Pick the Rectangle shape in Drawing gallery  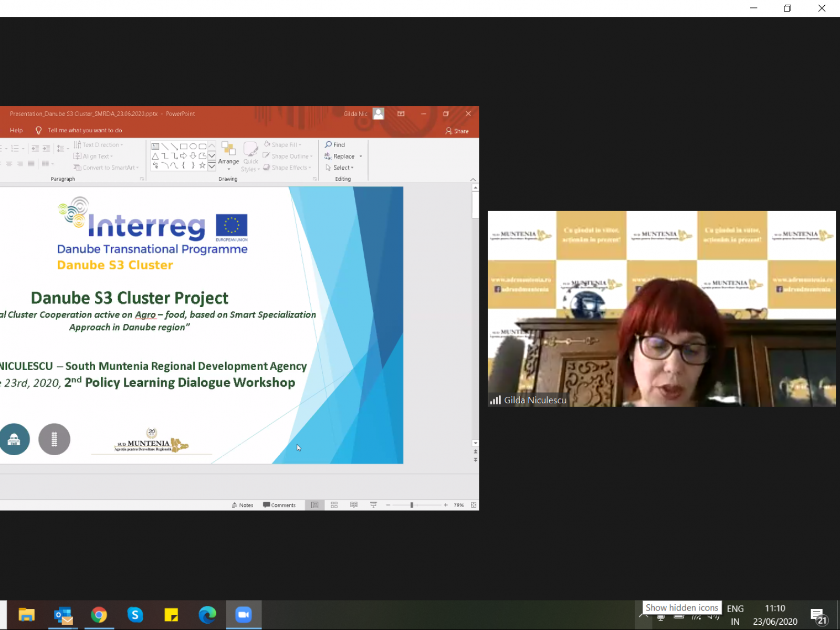click(184, 146)
